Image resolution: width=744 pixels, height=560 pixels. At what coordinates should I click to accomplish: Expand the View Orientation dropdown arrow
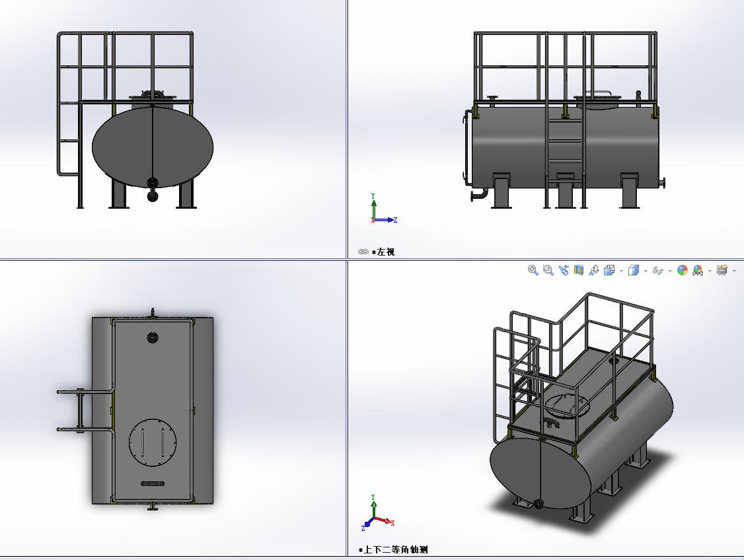tap(622, 271)
